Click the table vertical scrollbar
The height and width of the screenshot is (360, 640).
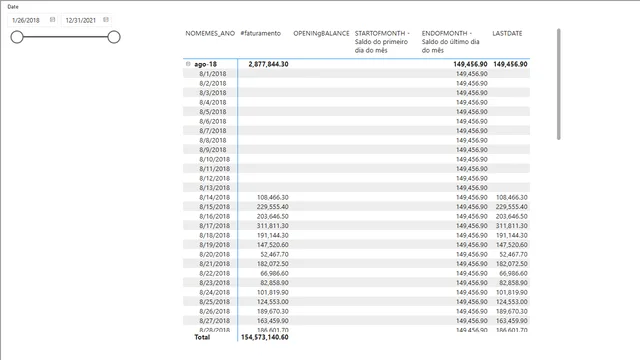coord(558,84)
